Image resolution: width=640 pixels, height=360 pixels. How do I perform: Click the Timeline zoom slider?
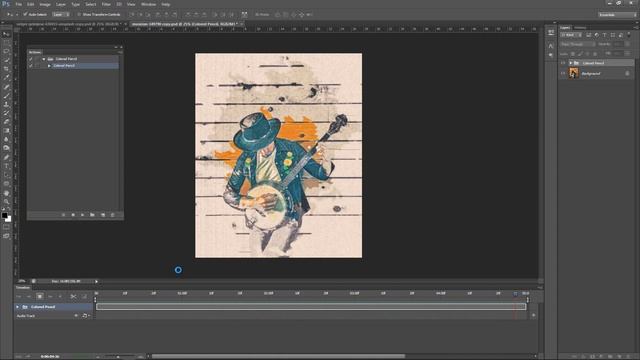click(118, 357)
